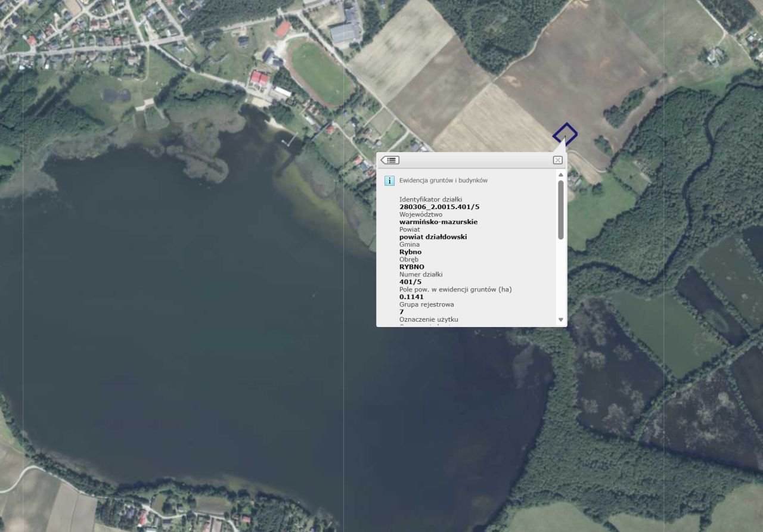Close the parcel information popup
This screenshot has width=763, height=532.
(557, 160)
